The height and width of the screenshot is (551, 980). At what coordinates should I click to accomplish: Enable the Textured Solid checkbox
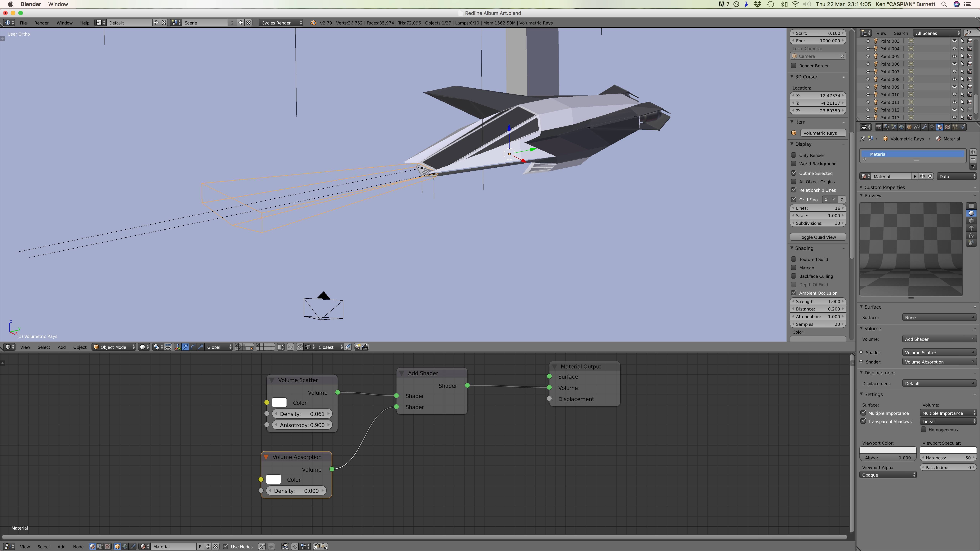pos(794,259)
